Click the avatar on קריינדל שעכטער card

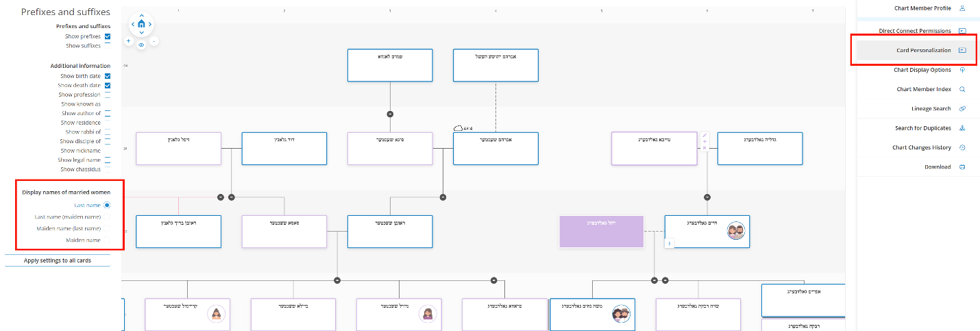217,315
